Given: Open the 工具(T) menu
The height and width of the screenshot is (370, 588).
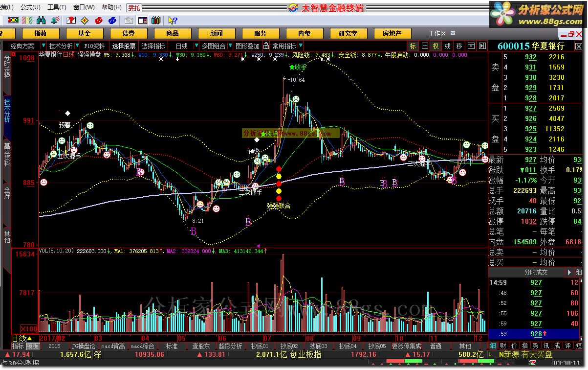Looking at the screenshot, I should [57, 7].
